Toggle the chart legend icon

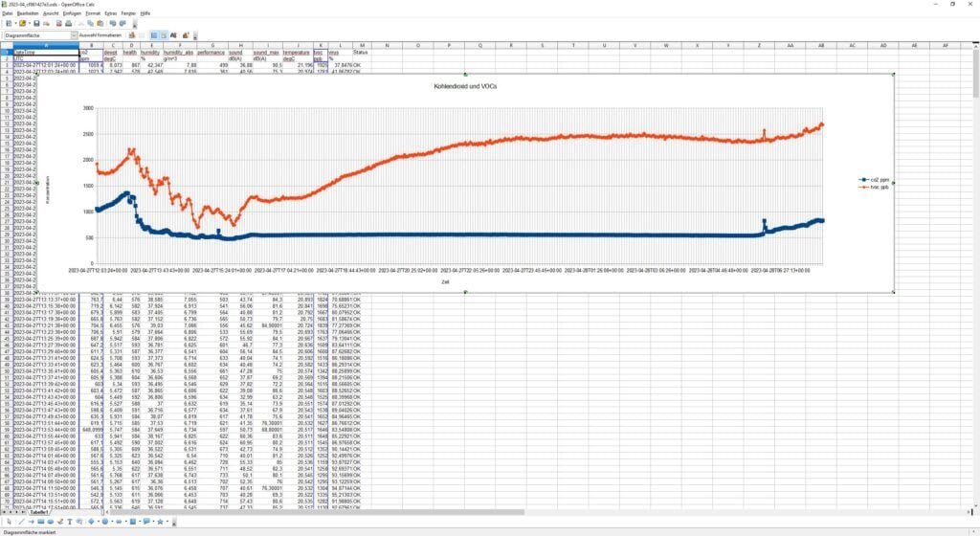point(164,35)
